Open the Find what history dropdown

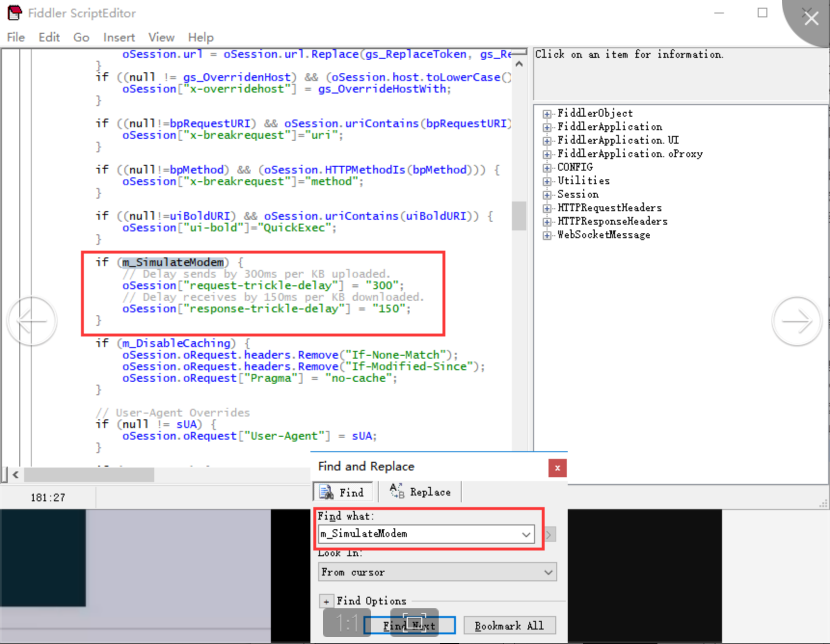coord(526,534)
